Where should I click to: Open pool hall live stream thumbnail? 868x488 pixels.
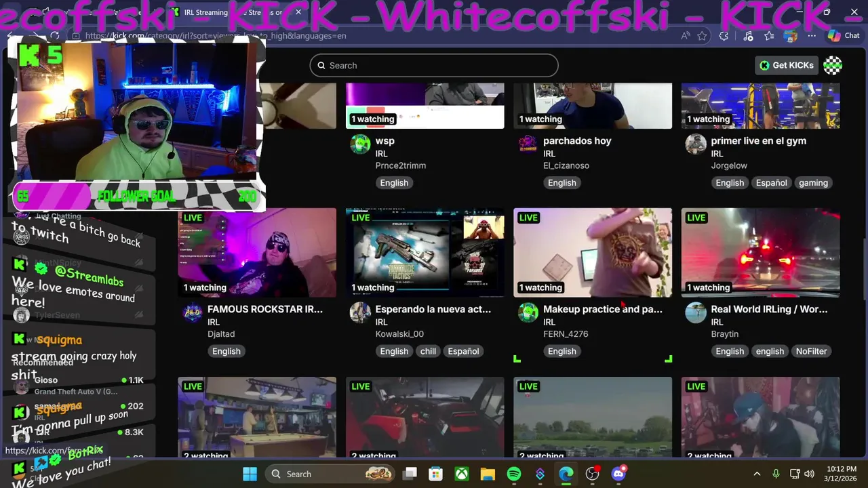point(257,417)
